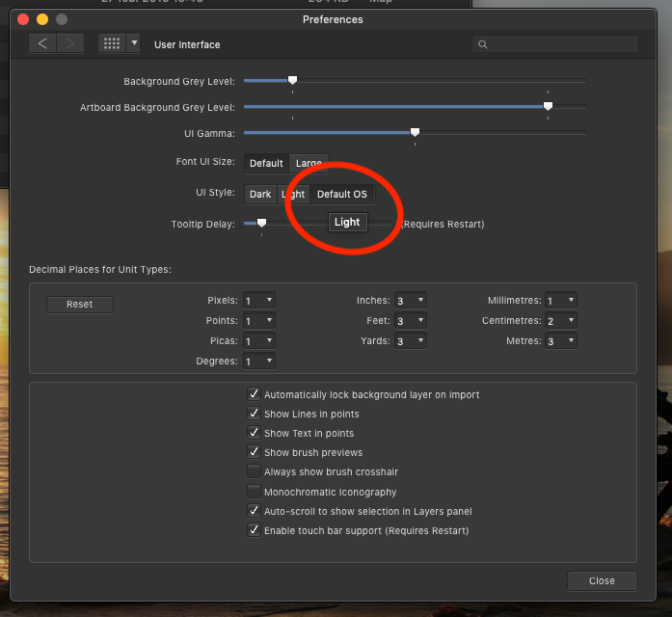Click the forward arrow navigation button
The width and height of the screenshot is (672, 617).
[70, 44]
